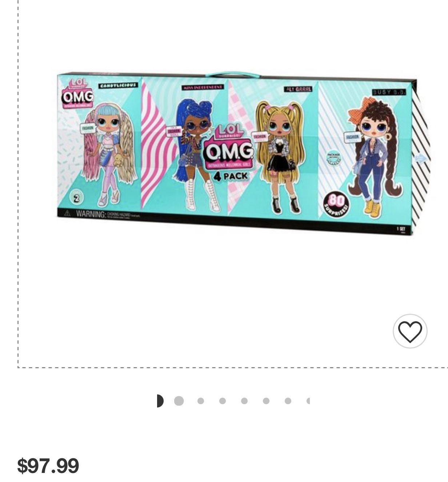This screenshot has width=448, height=482.
Task: Select the fourth carousel dot indicator
Action: tap(223, 401)
